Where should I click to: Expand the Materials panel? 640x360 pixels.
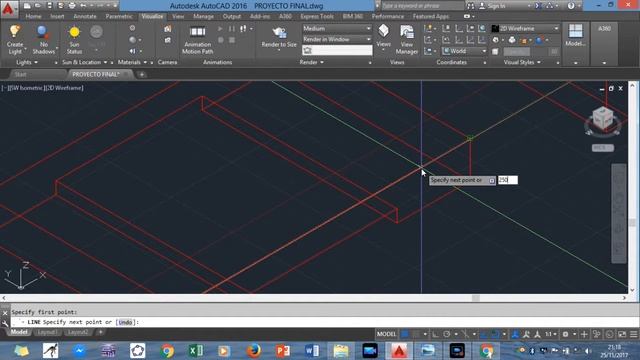132,62
